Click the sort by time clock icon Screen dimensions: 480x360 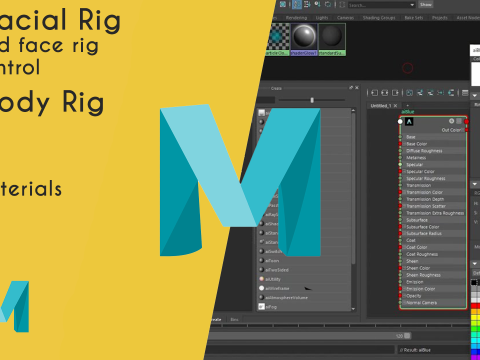318,4
